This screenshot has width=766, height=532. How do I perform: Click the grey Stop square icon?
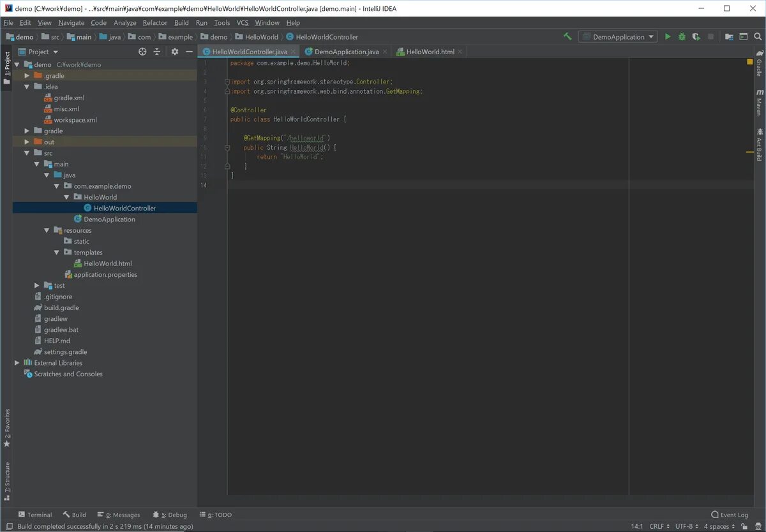(x=710, y=37)
